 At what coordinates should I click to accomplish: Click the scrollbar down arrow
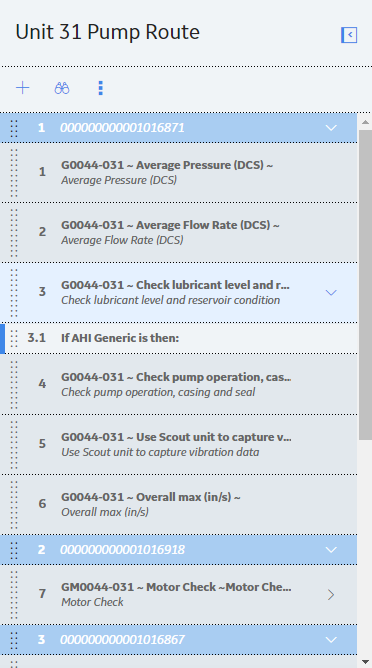pos(365,662)
